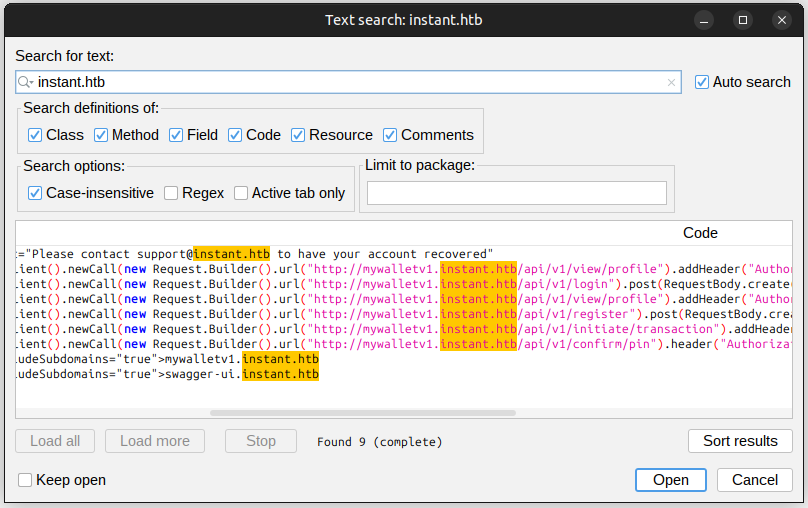Screen dimensions: 808x508
Task: Disable searching in Comments
Action: pyautogui.click(x=390, y=135)
